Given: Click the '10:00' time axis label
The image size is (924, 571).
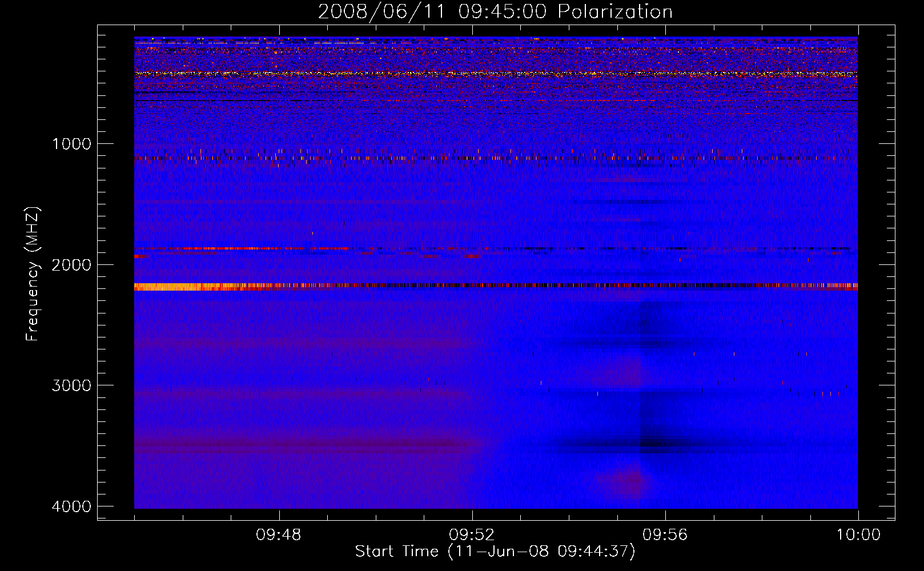Looking at the screenshot, I should 858,535.
